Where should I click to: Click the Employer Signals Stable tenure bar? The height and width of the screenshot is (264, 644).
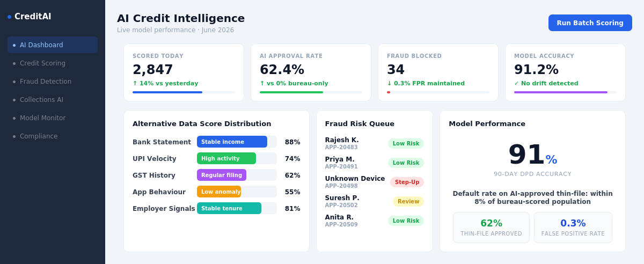(x=229, y=208)
